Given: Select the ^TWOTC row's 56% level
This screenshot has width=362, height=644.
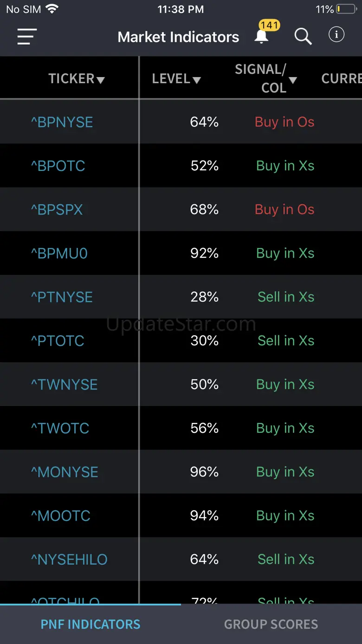Looking at the screenshot, I should click(204, 428).
